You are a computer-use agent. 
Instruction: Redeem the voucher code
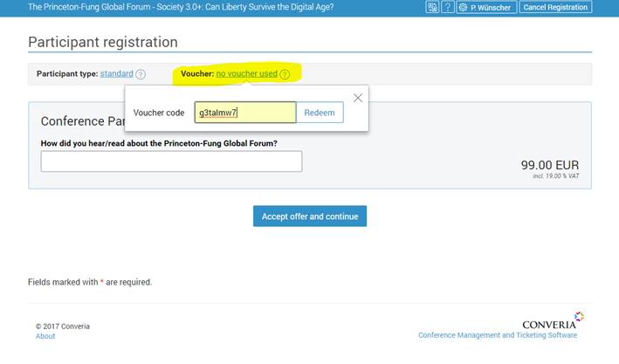coord(320,113)
